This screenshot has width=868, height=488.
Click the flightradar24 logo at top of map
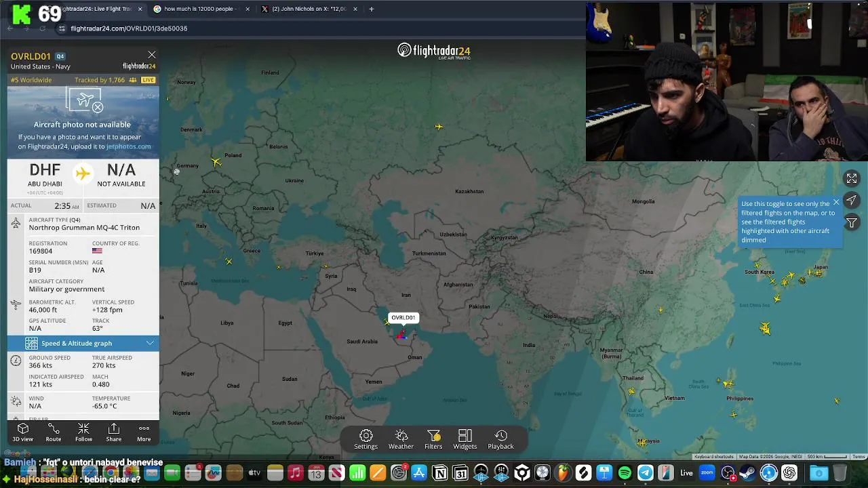tap(433, 52)
